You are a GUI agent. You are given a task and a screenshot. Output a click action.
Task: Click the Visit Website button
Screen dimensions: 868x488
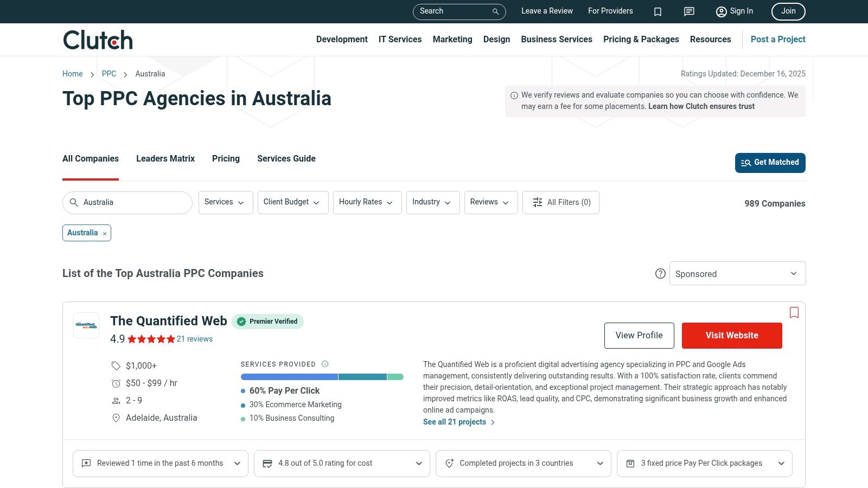pyautogui.click(x=732, y=335)
